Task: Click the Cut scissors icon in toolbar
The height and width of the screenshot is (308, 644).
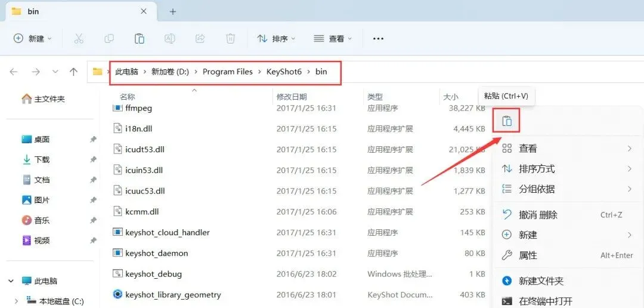Action: (79, 39)
